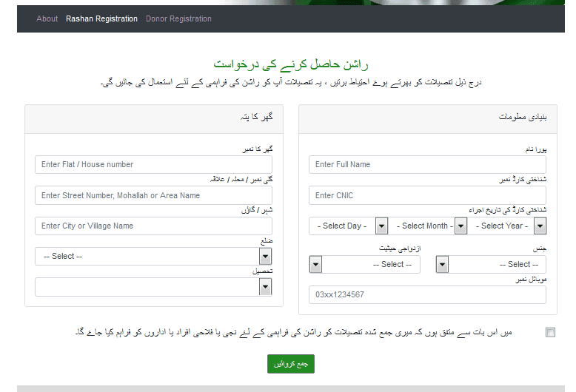Click the Select Day dropdown arrow
This screenshot has width=576, height=392.
click(381, 226)
